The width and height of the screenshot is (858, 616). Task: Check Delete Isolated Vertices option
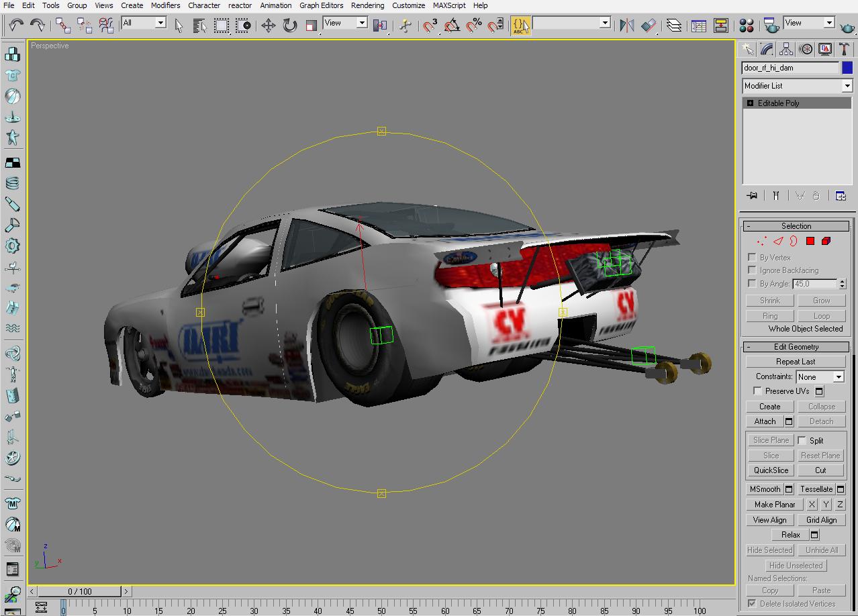coord(753,603)
